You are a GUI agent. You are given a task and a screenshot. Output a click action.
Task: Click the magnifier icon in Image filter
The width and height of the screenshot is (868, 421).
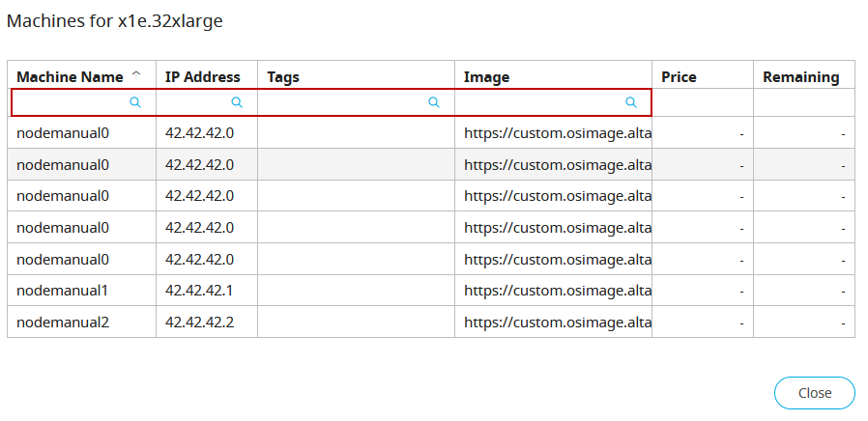point(631,102)
